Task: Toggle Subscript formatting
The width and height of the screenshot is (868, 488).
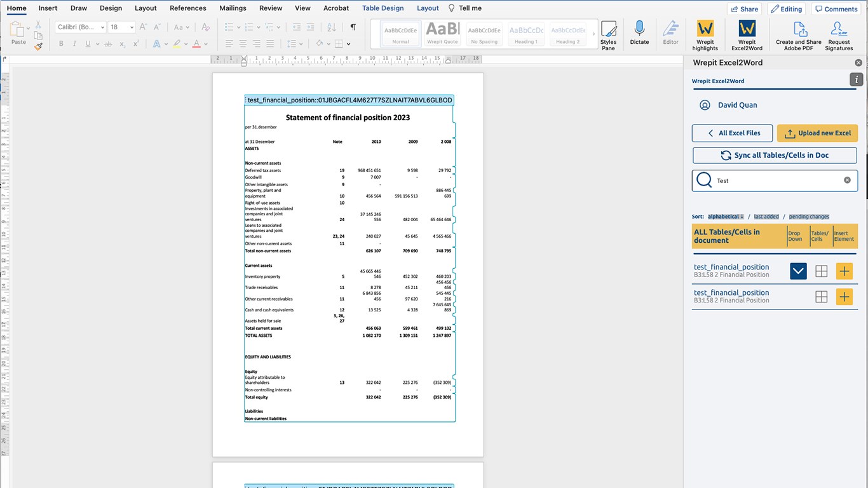Action: (122, 44)
